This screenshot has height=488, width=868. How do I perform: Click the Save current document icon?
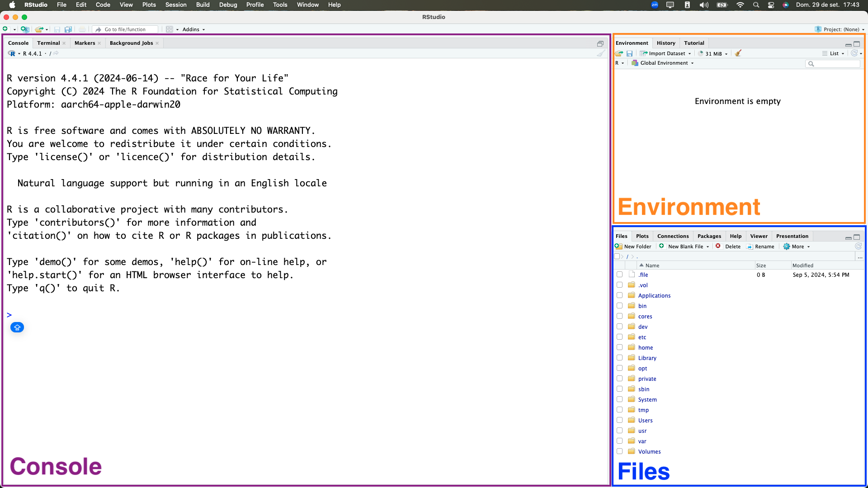[57, 29]
